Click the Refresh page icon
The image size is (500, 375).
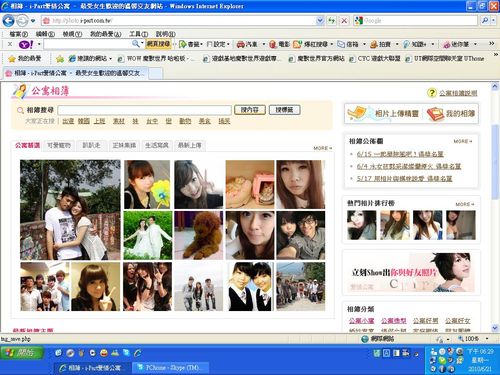[x=331, y=21]
